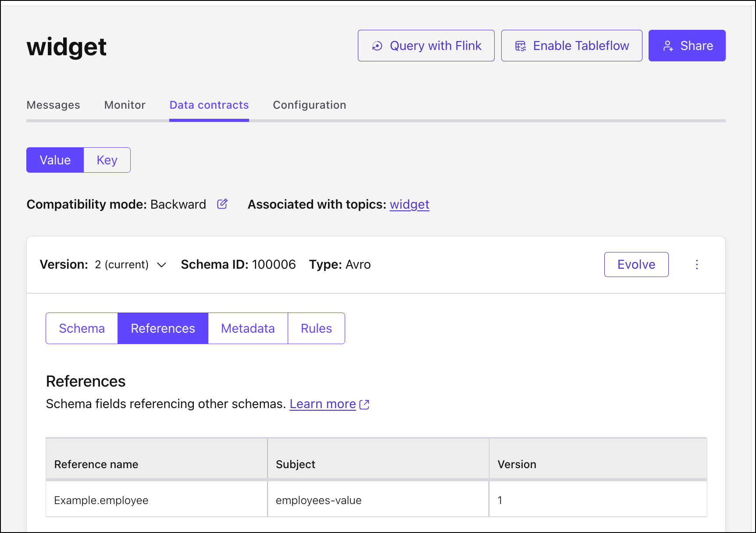Go to the Monitor tab
The height and width of the screenshot is (533, 756).
(x=125, y=105)
